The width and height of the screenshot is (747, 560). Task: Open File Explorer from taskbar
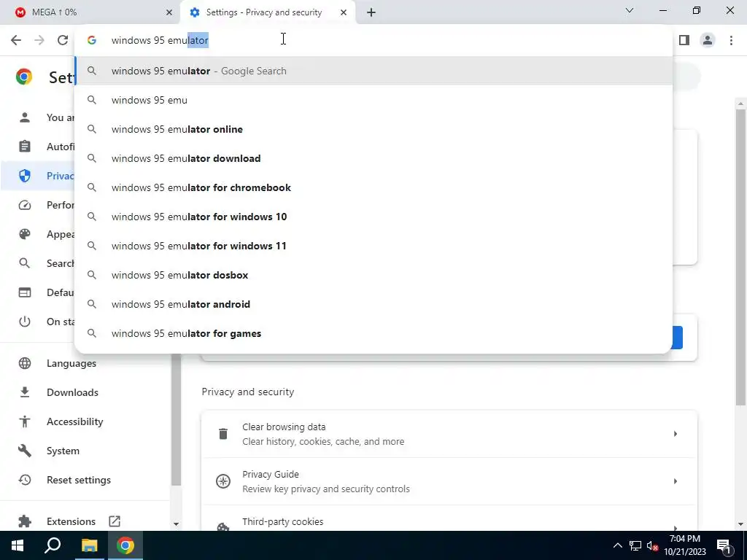(x=89, y=545)
